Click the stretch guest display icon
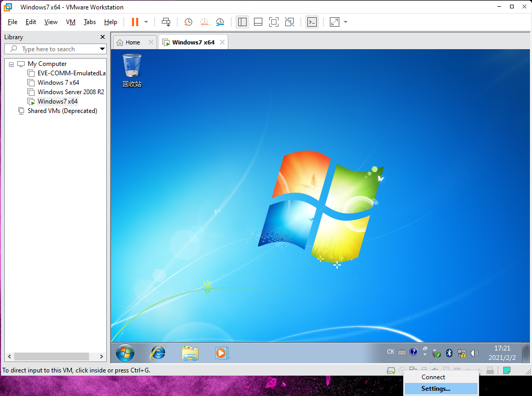The height and width of the screenshot is (396, 532). click(335, 22)
